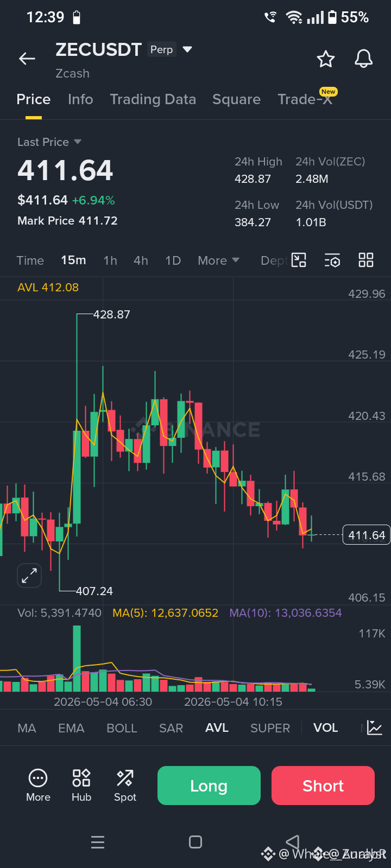Tap the +6.94% change text
This screenshot has height=868, width=391.
click(93, 201)
